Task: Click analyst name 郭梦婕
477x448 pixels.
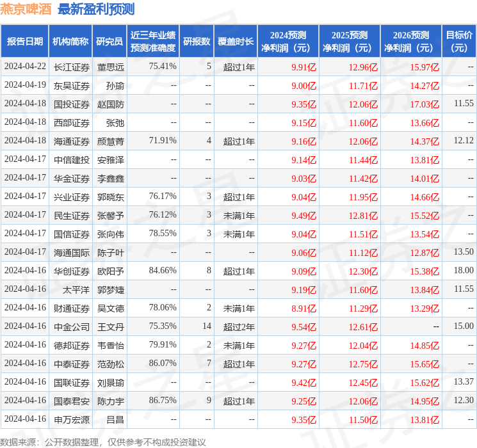Action: pos(111,289)
